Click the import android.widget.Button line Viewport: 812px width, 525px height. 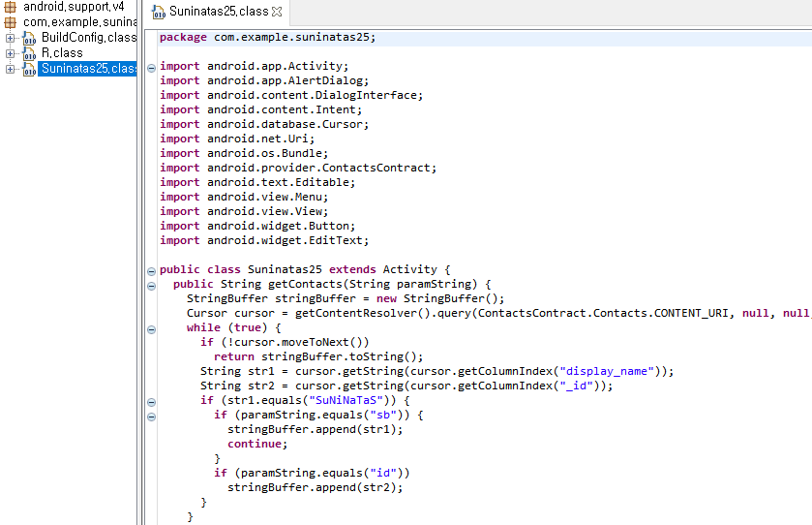tap(257, 226)
